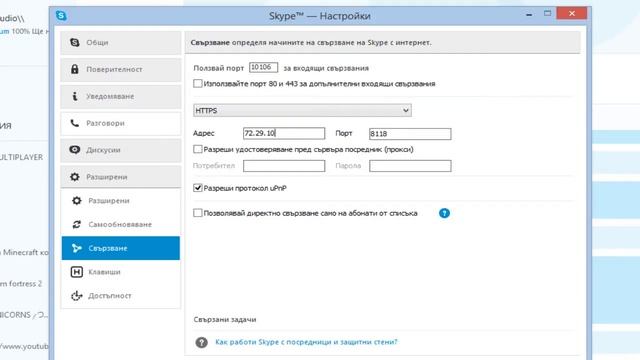Open the Уведомяване notifications section
The width and height of the screenshot is (640, 360).
click(x=121, y=96)
